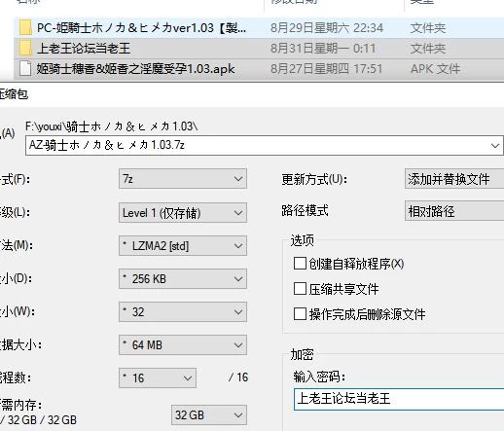Open the archive name AZ-骑士 1.03.7z combo box
This screenshot has height=431, width=504.
(x=265, y=145)
